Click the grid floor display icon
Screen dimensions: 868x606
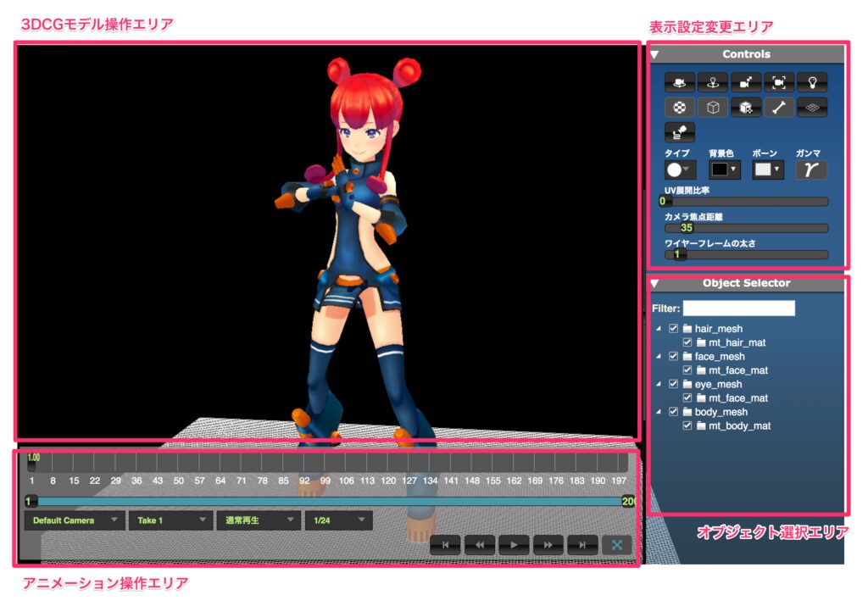[x=811, y=108]
